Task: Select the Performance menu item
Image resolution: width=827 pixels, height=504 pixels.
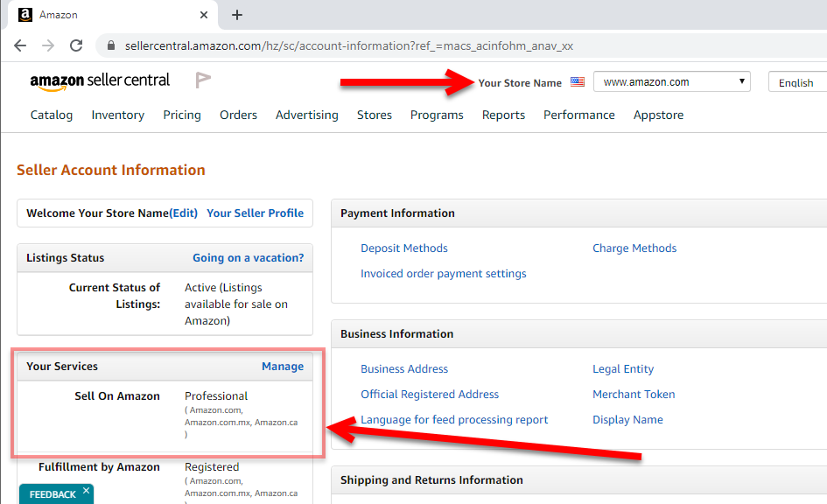Action: click(578, 115)
